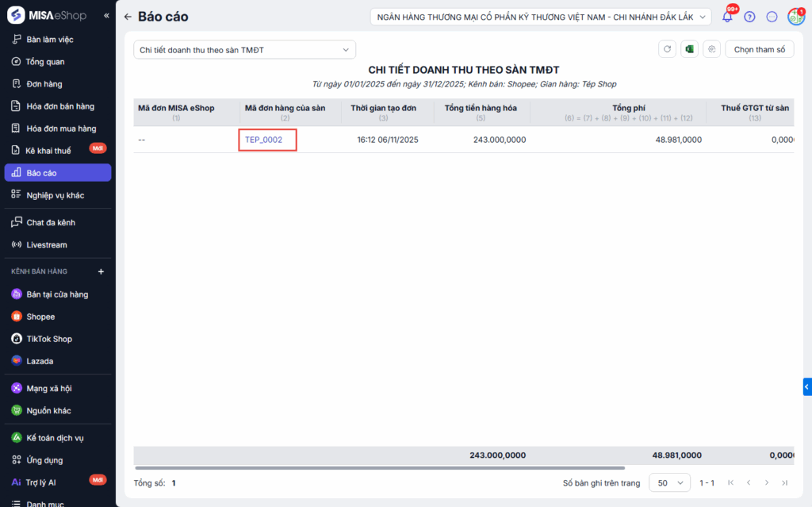The width and height of the screenshot is (812, 507).
Task: Refresh the report data
Action: click(667, 49)
